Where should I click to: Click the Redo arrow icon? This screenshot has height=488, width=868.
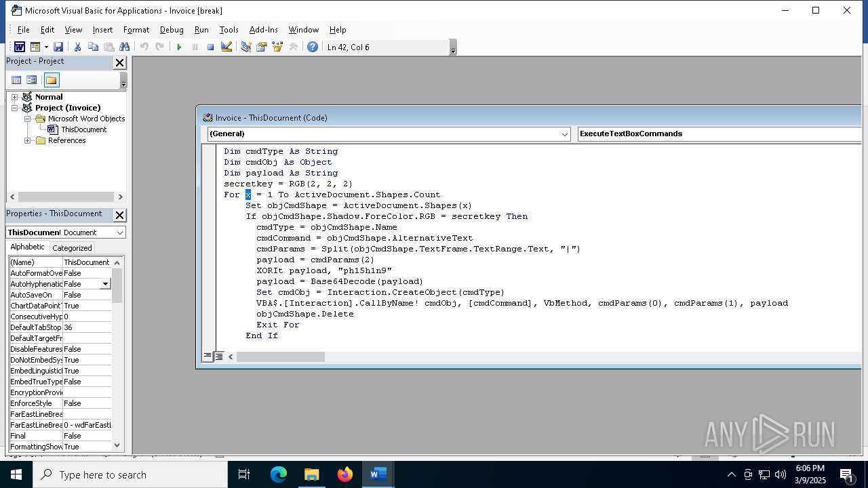coord(159,47)
